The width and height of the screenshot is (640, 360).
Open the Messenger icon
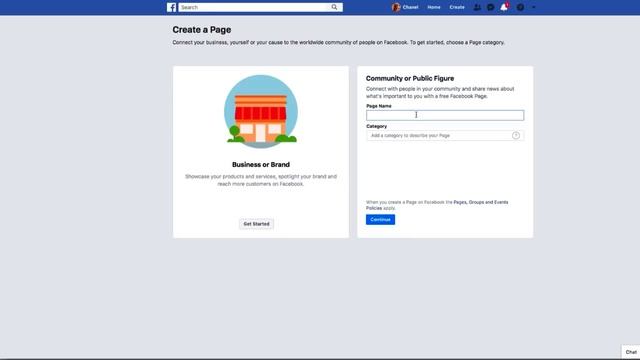491,7
